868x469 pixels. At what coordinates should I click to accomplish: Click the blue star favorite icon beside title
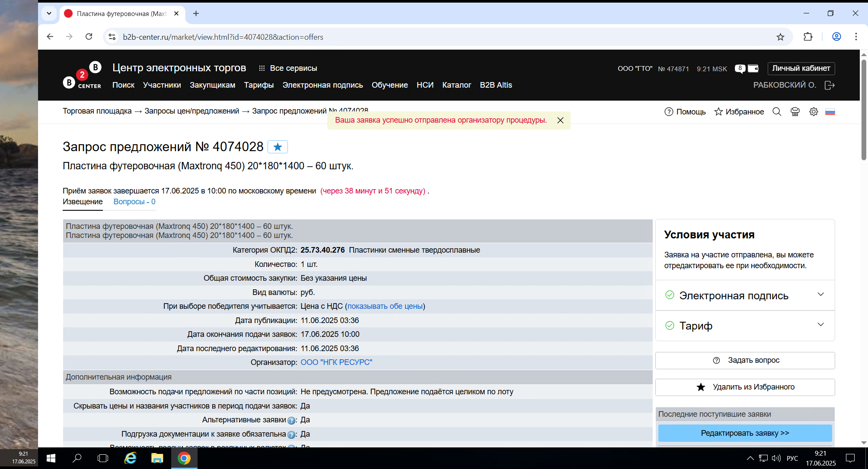(278, 147)
